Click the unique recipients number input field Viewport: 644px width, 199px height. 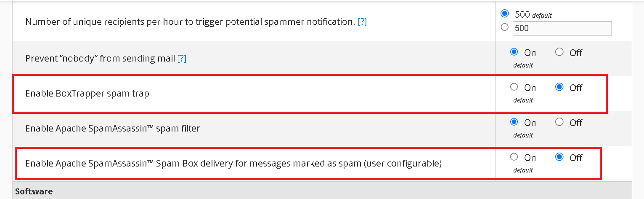(562, 28)
